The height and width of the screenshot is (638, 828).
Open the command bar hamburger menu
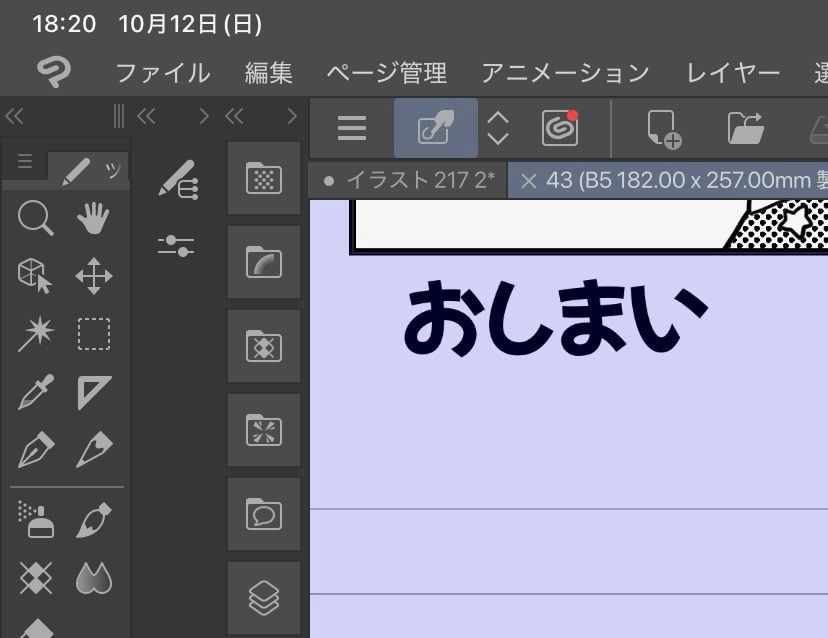(x=352, y=128)
